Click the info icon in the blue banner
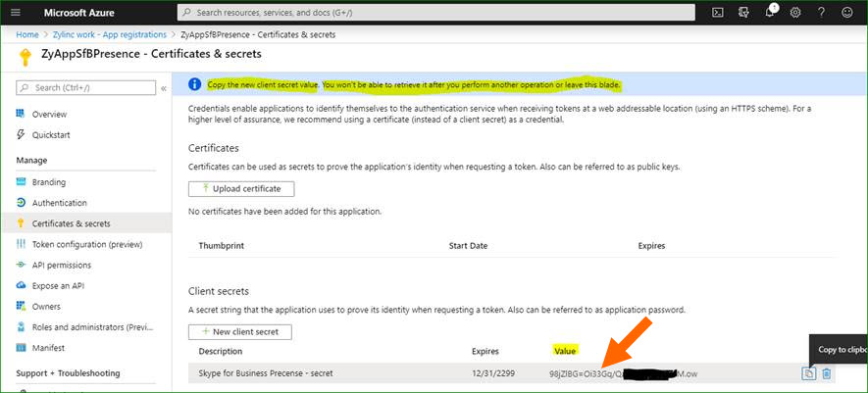The height and width of the screenshot is (393, 868). point(194,84)
